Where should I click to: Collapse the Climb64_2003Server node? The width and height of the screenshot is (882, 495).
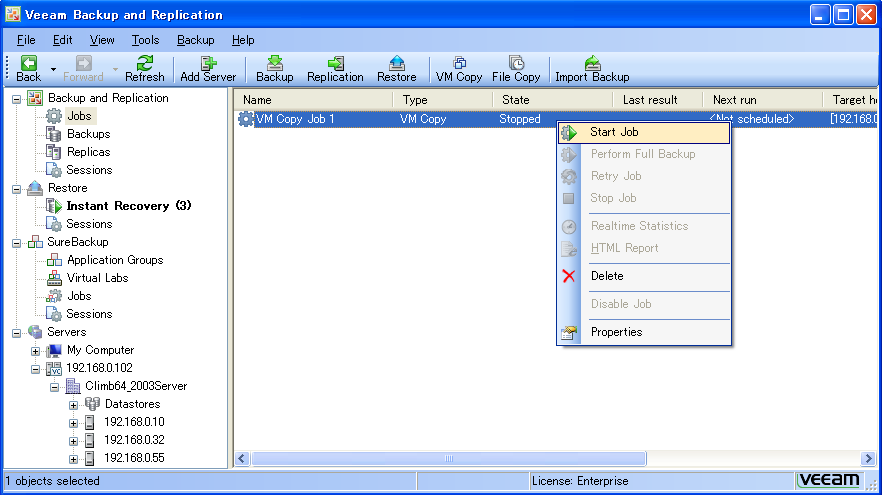coord(55,388)
